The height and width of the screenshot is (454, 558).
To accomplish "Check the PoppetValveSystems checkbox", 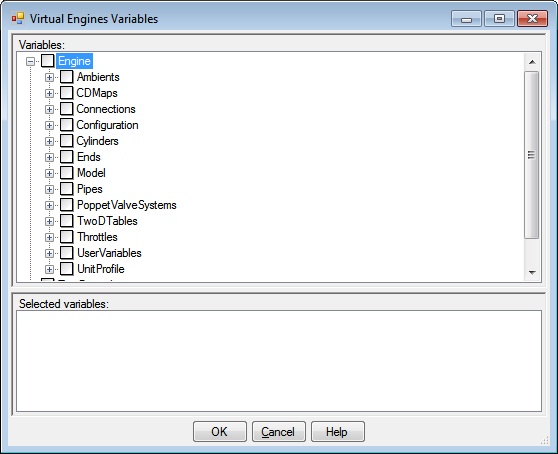I will [67, 205].
